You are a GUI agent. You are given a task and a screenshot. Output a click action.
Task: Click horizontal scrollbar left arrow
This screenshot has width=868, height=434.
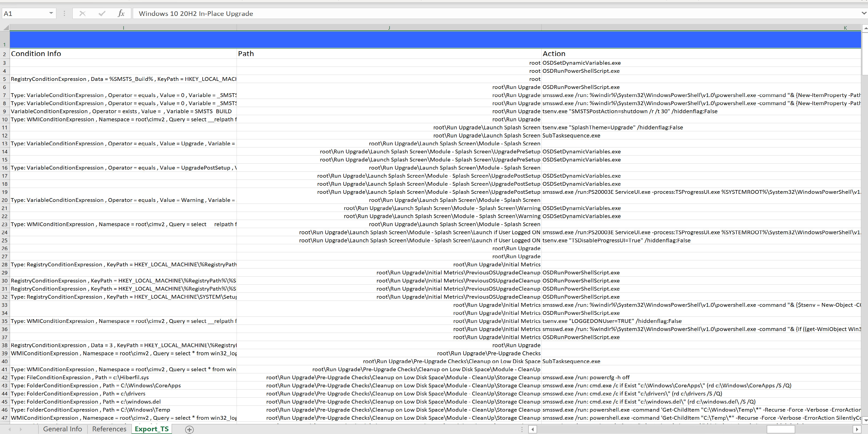(x=532, y=429)
